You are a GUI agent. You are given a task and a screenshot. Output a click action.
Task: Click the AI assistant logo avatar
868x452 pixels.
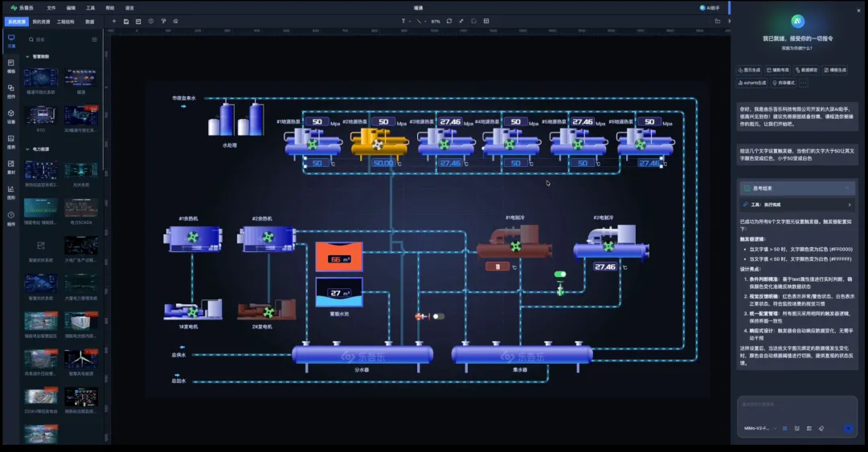tap(798, 21)
